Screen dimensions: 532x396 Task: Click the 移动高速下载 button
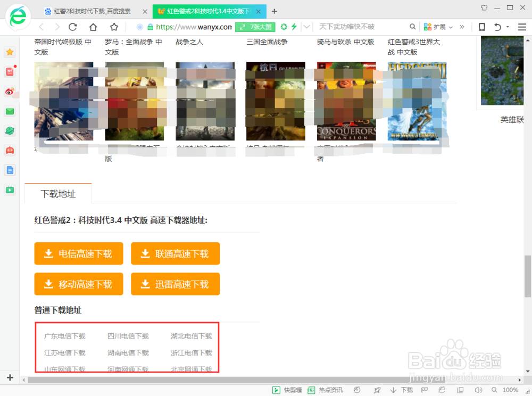coord(79,284)
